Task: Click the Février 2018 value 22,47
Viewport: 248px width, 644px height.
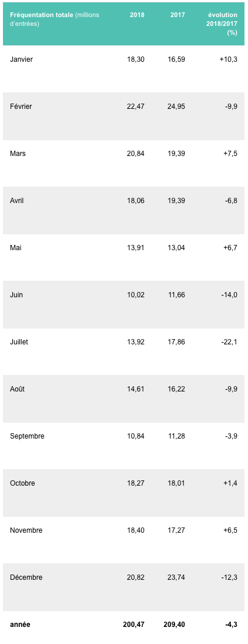Action: coord(136,107)
